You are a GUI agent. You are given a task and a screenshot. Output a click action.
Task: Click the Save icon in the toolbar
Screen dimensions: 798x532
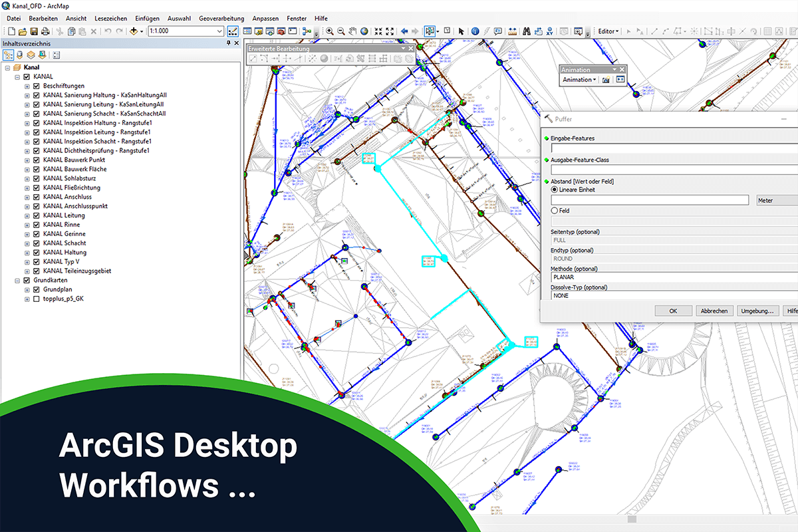pos(34,31)
